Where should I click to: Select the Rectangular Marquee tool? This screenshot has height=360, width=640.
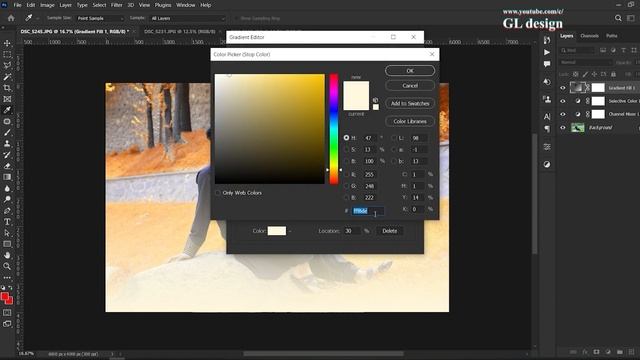pyautogui.click(x=7, y=54)
